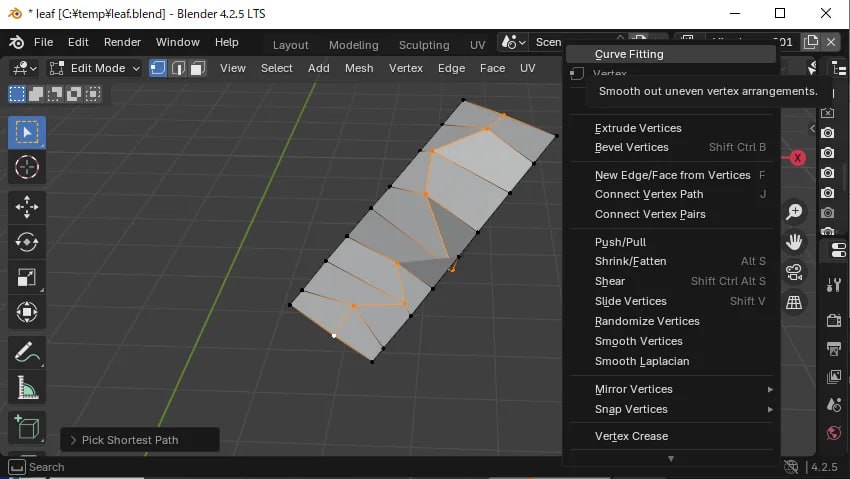Click the zoom magnifier viewport gizmo

pos(795,212)
